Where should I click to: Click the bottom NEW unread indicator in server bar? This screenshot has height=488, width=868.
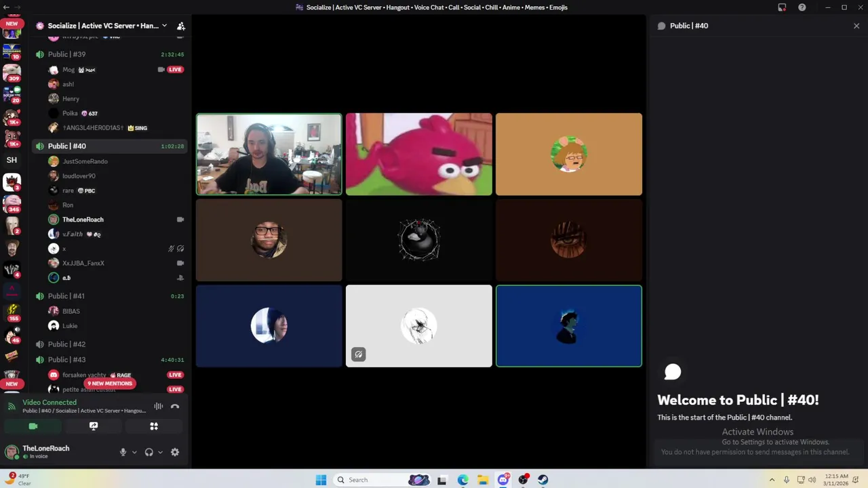click(12, 384)
